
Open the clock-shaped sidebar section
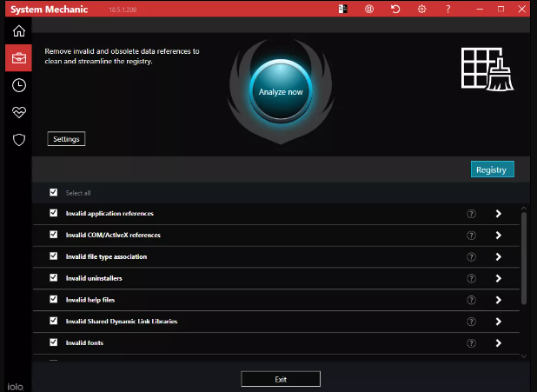click(x=19, y=85)
